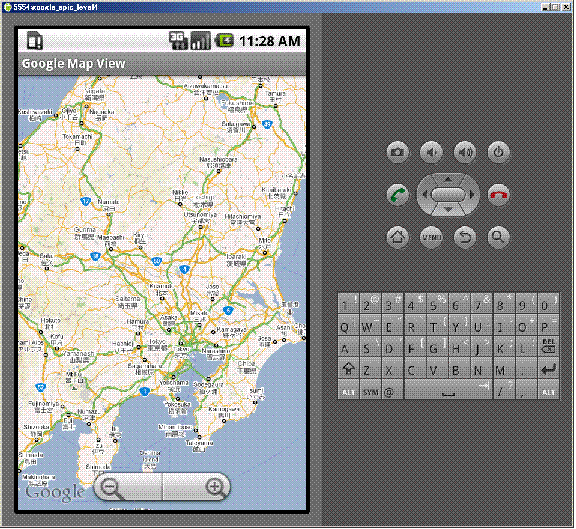Click the route 6 highway shield
Image resolution: width=576 pixels, height=529 pixels.
click(228, 311)
